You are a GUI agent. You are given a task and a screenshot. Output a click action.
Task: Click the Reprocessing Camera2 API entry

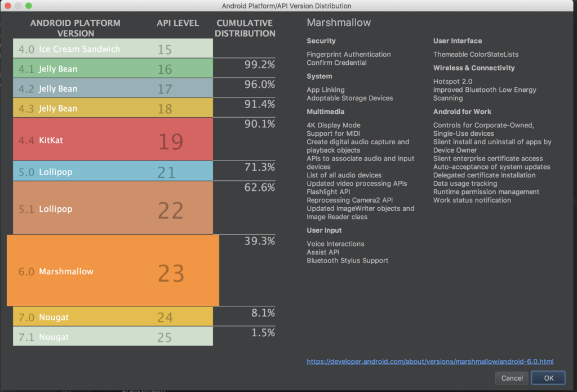coord(349,200)
